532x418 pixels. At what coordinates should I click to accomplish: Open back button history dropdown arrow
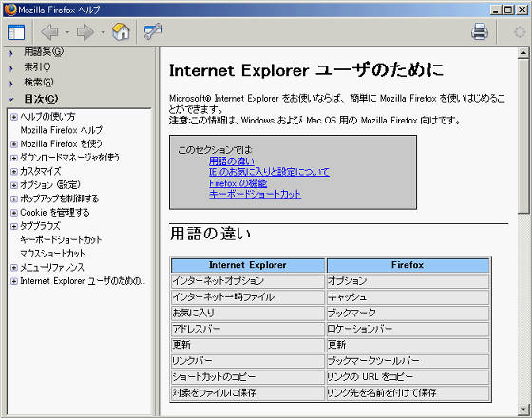(67, 32)
